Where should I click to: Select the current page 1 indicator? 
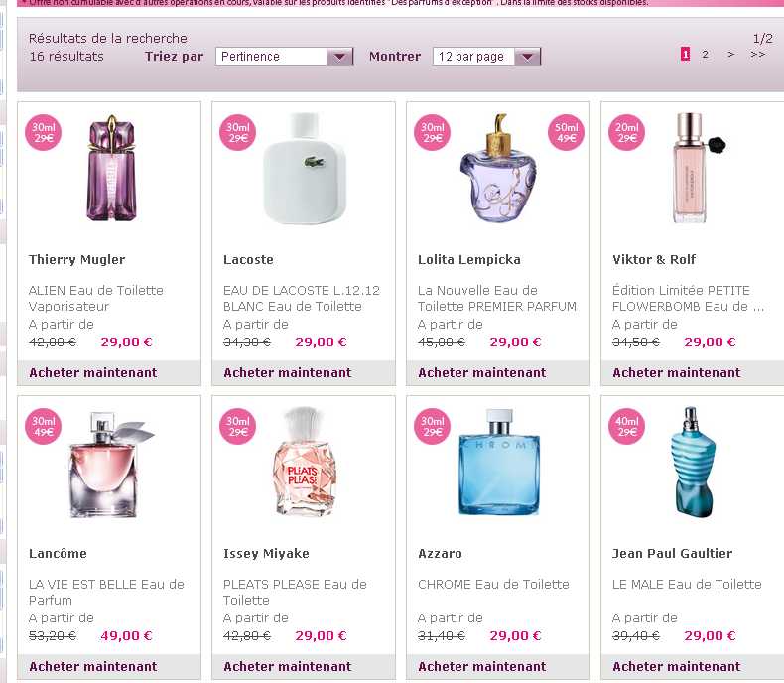click(x=685, y=54)
